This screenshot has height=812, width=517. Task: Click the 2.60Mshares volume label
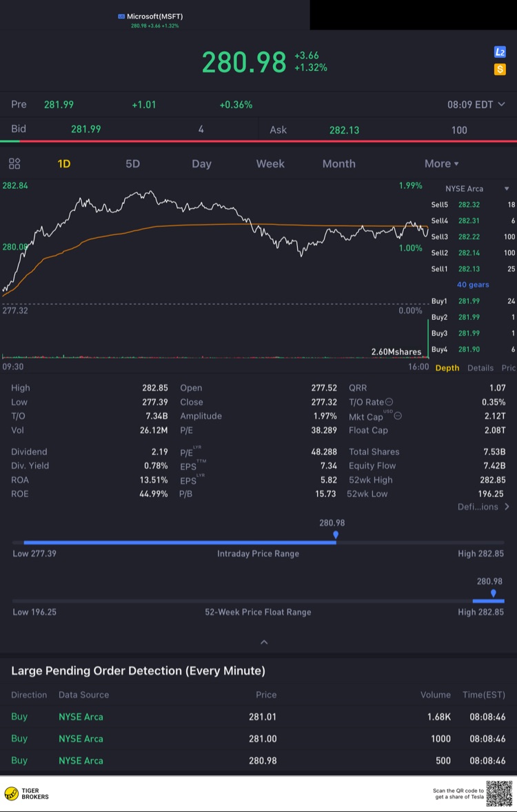click(396, 352)
